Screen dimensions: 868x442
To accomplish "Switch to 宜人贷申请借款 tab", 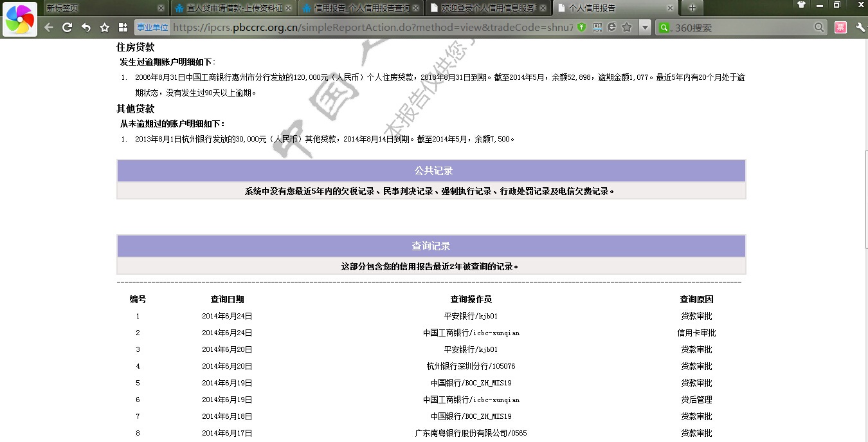I will [x=231, y=8].
